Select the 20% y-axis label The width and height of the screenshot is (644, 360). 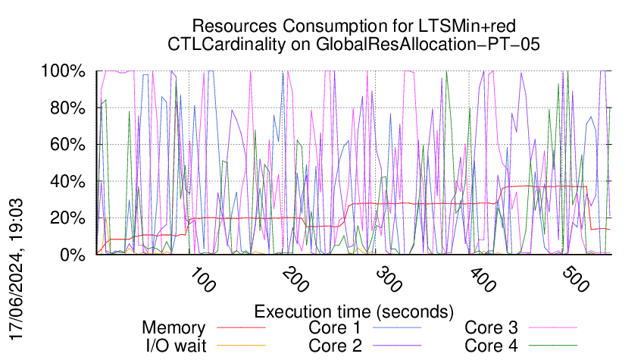[67, 218]
